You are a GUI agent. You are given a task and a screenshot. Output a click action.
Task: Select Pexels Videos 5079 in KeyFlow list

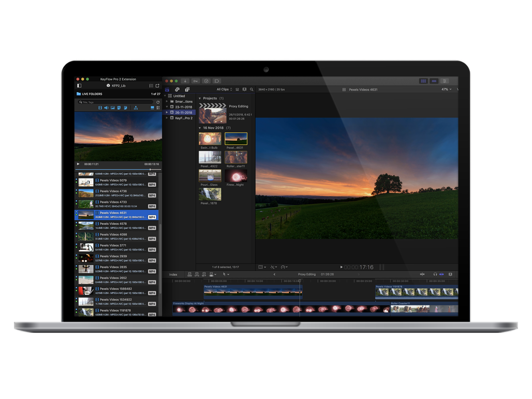pyautogui.click(x=117, y=182)
